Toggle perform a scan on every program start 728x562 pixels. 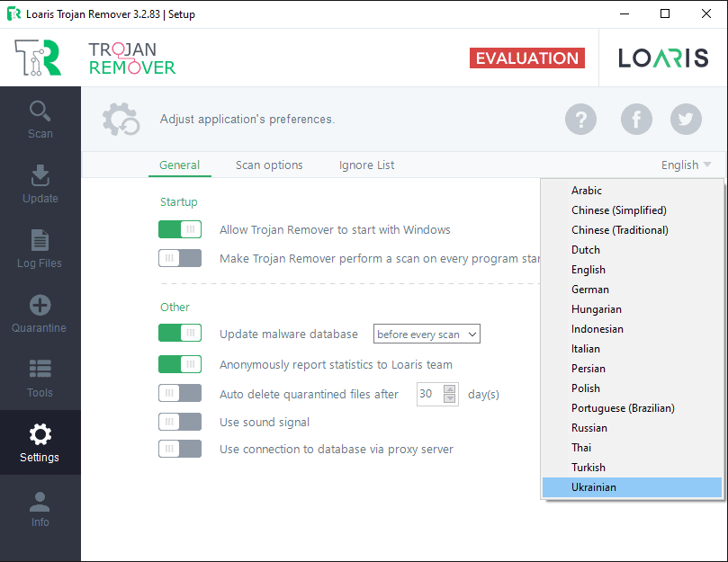180,258
